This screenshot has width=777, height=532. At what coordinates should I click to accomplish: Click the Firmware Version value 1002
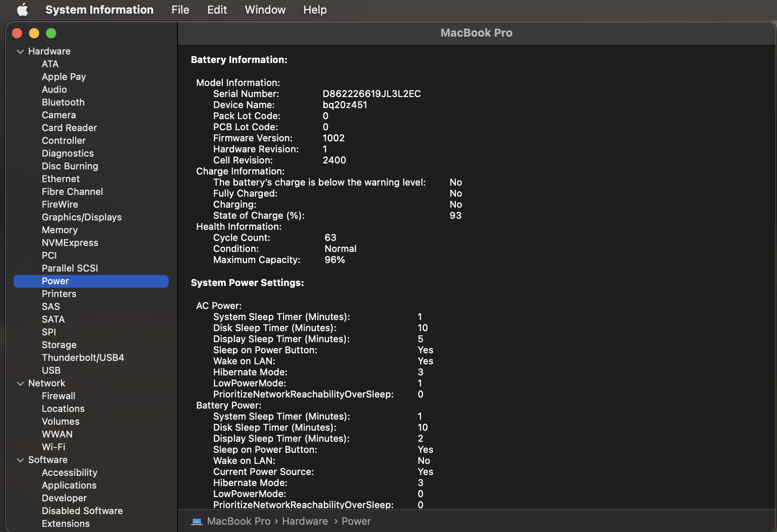[x=334, y=138]
